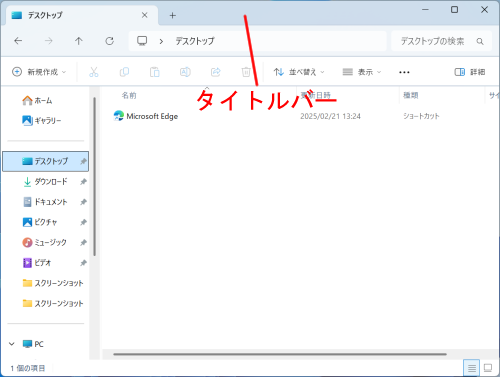Click the Forward navigation arrow
Viewport: 500px width, 377px height.
pyautogui.click(x=49, y=41)
